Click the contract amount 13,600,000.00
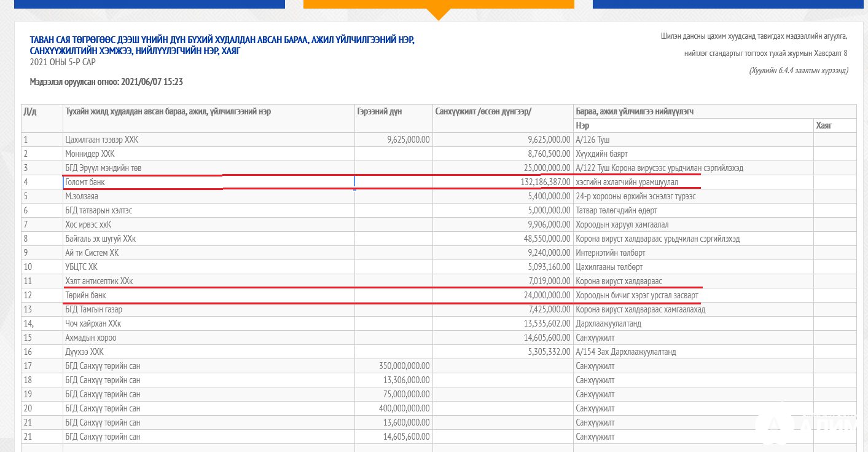 406,422
